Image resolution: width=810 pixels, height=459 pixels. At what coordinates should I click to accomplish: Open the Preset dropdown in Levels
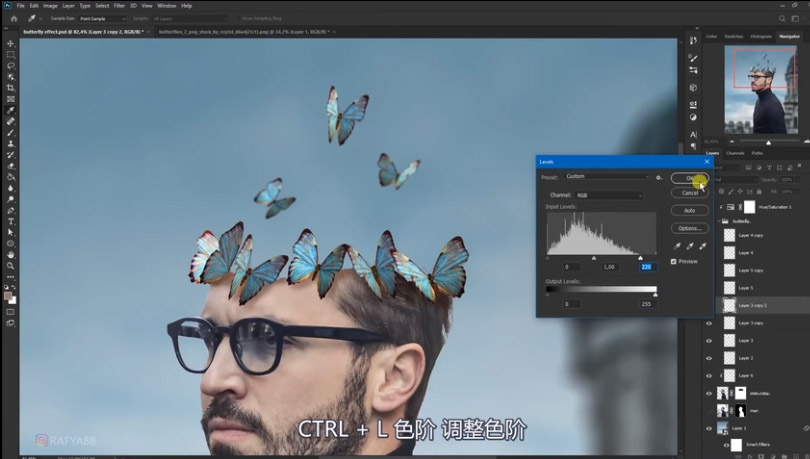click(x=607, y=177)
